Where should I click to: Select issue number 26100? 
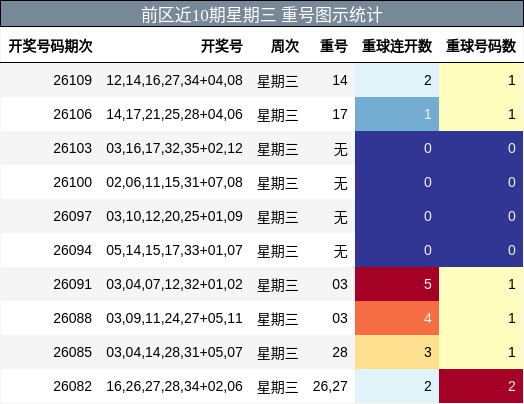click(x=73, y=182)
